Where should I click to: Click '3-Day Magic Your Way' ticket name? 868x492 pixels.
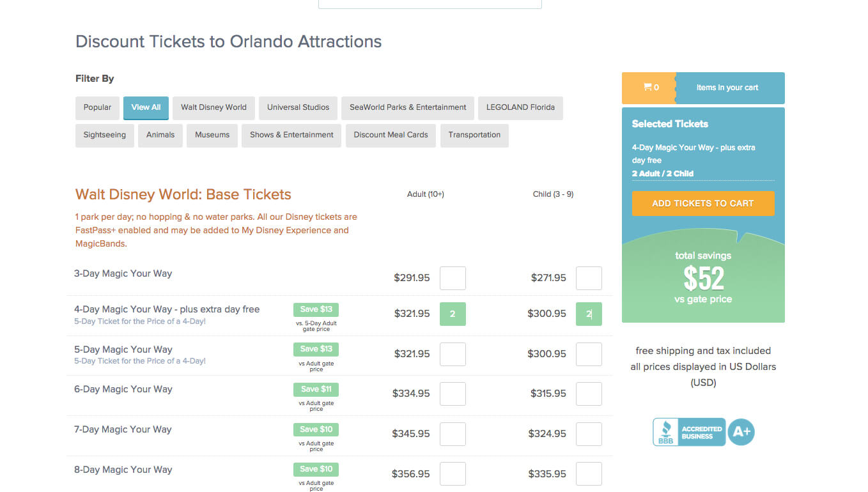(123, 273)
